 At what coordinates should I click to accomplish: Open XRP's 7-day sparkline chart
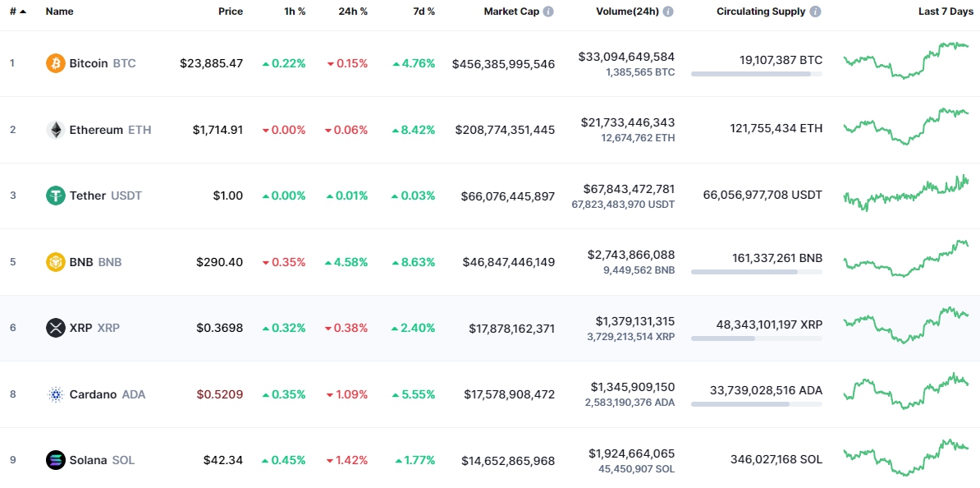[905, 325]
